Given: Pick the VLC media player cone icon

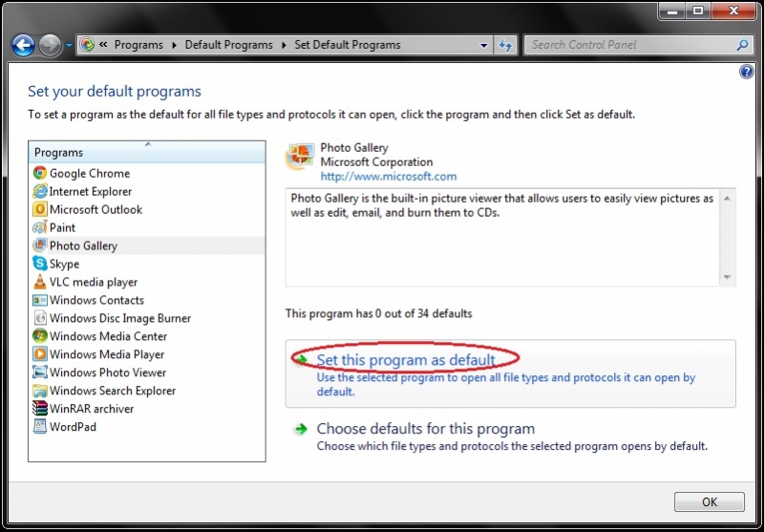Looking at the screenshot, I should pyautogui.click(x=40, y=282).
